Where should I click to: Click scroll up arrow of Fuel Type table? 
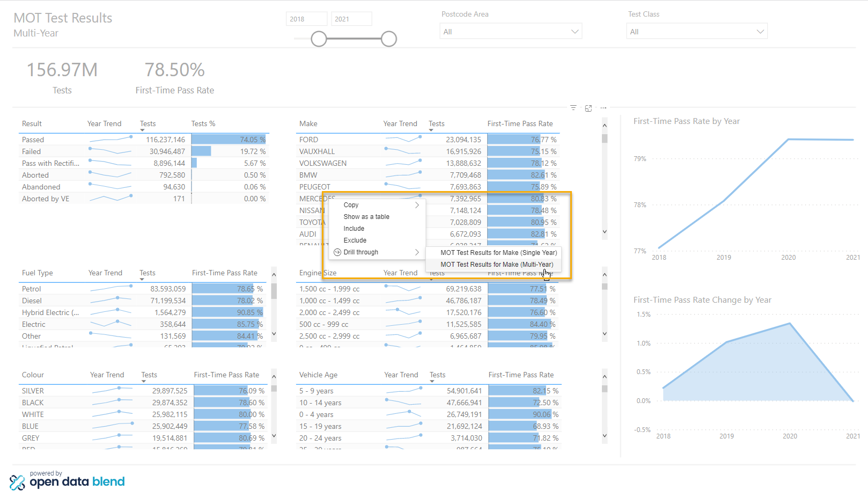(x=274, y=275)
